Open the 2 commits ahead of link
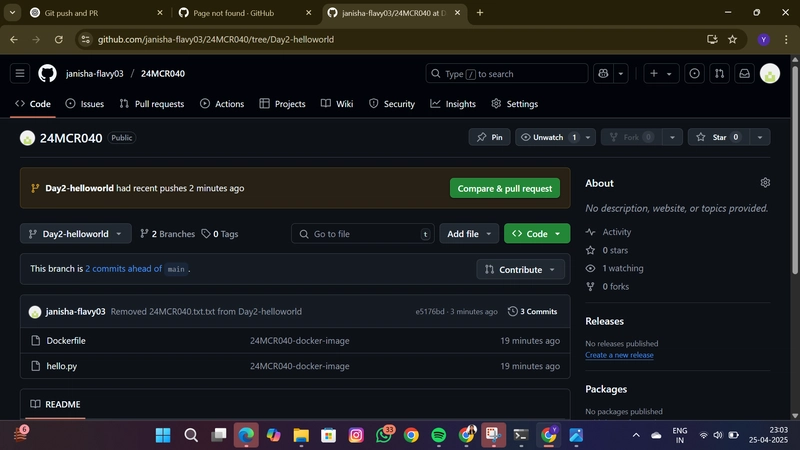This screenshot has height=450, width=800. point(123,268)
